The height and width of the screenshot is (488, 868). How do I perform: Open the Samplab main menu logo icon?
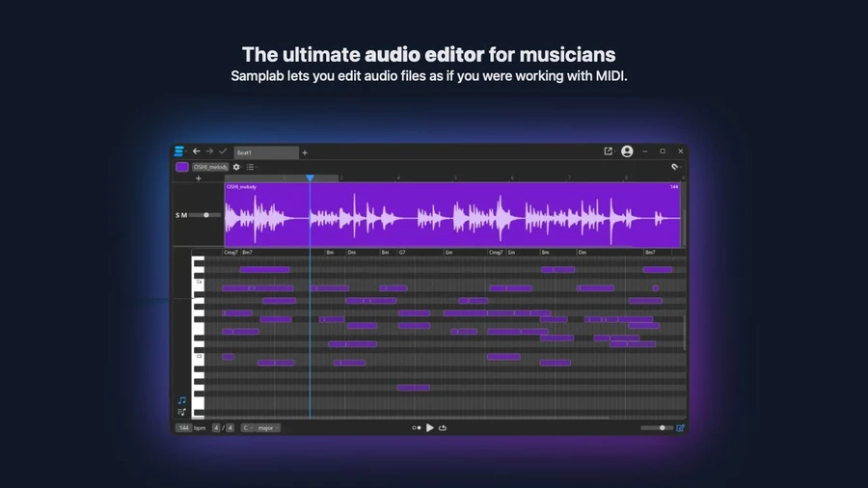tap(178, 151)
